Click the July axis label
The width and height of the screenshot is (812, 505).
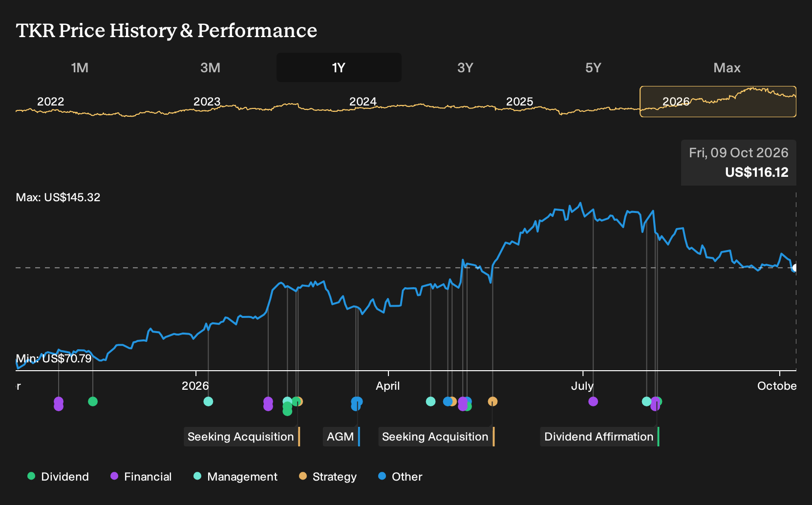[x=582, y=386]
